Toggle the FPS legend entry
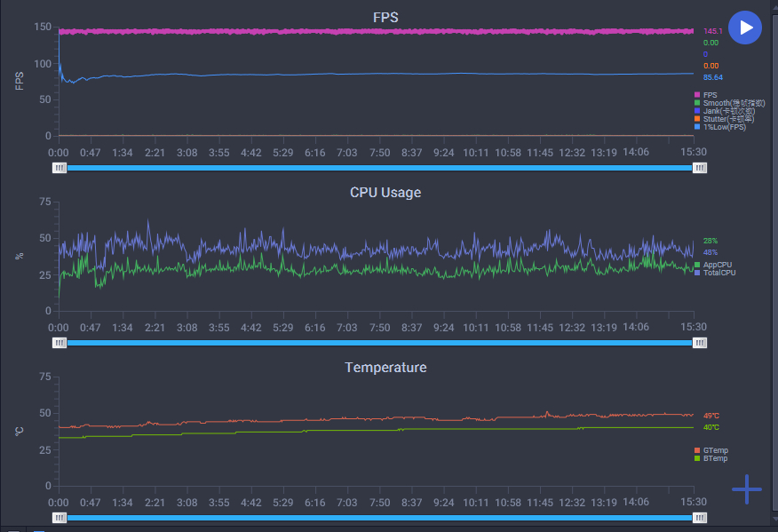 coord(705,95)
